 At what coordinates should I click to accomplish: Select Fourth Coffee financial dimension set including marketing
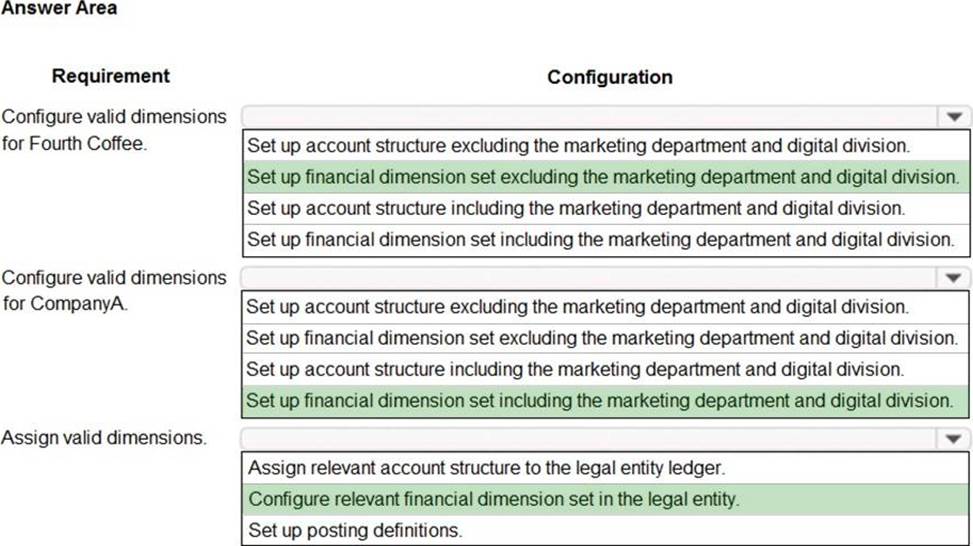tap(600, 239)
